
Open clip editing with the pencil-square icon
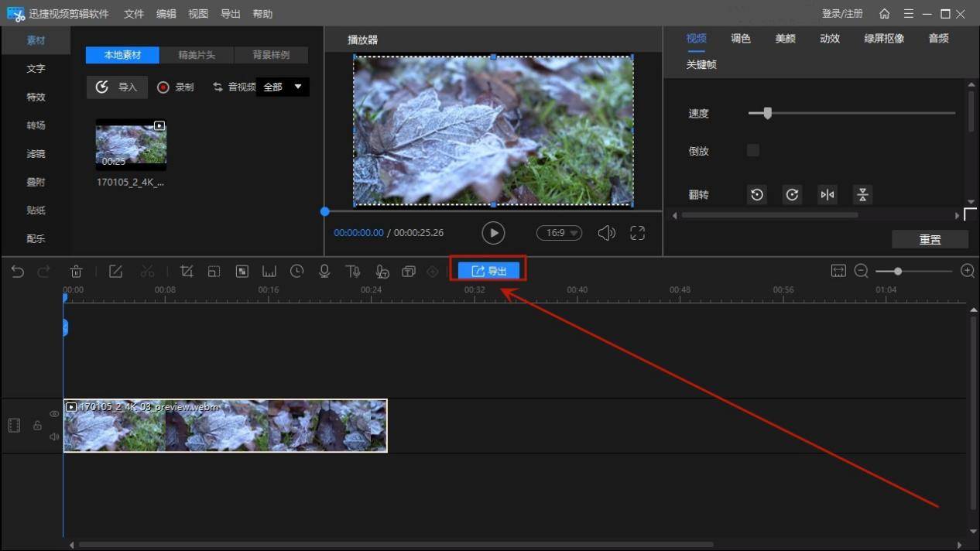coord(115,271)
